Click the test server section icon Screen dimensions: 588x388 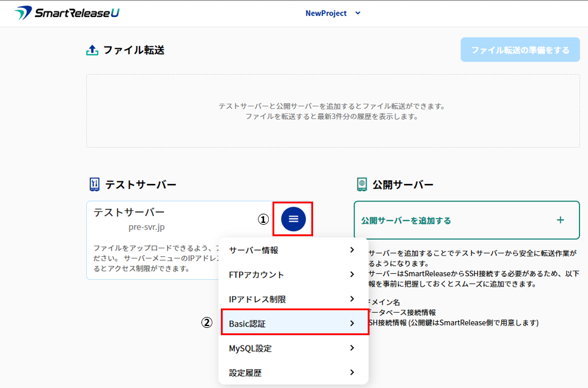[93, 184]
